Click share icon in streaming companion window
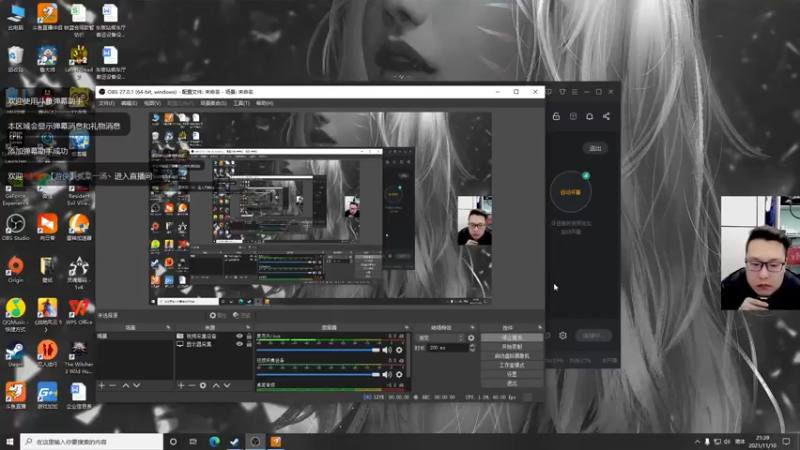 (606, 116)
